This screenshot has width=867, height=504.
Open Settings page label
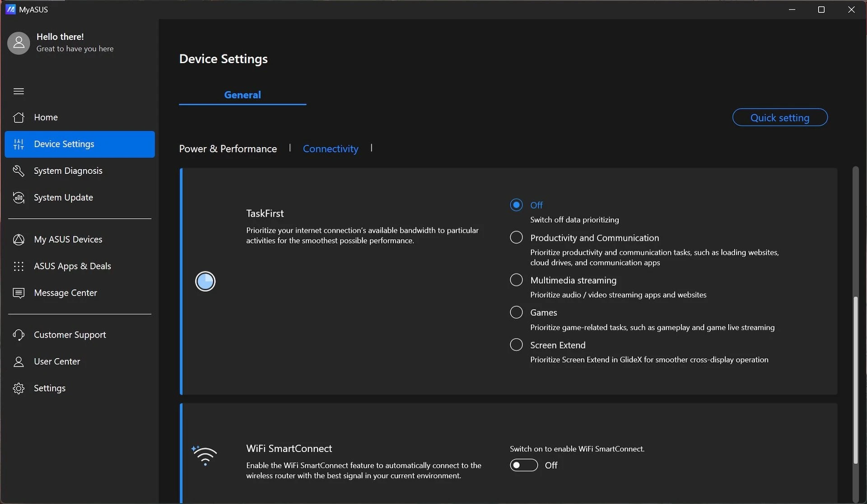pos(50,388)
